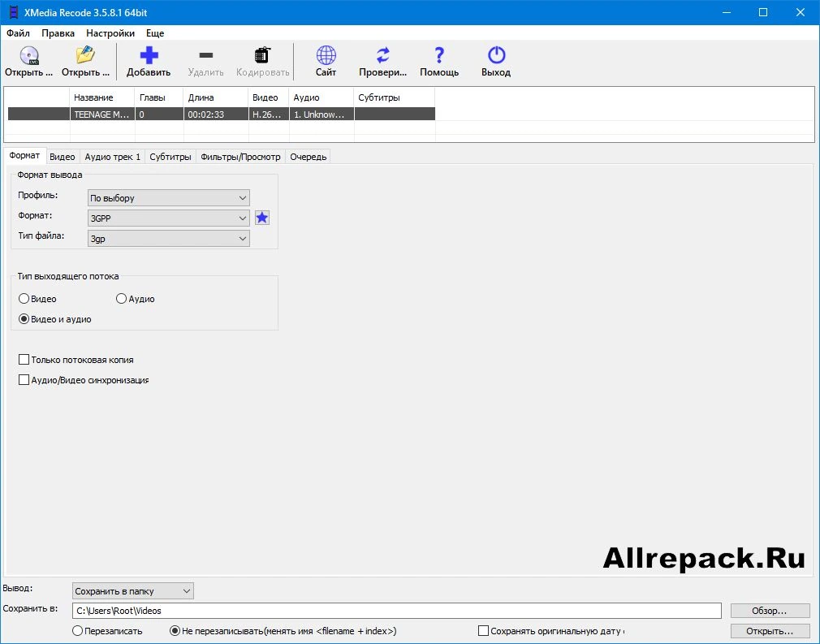
Task: Enable Аудио/Видео синхронизация checkbox
Action: [x=24, y=380]
